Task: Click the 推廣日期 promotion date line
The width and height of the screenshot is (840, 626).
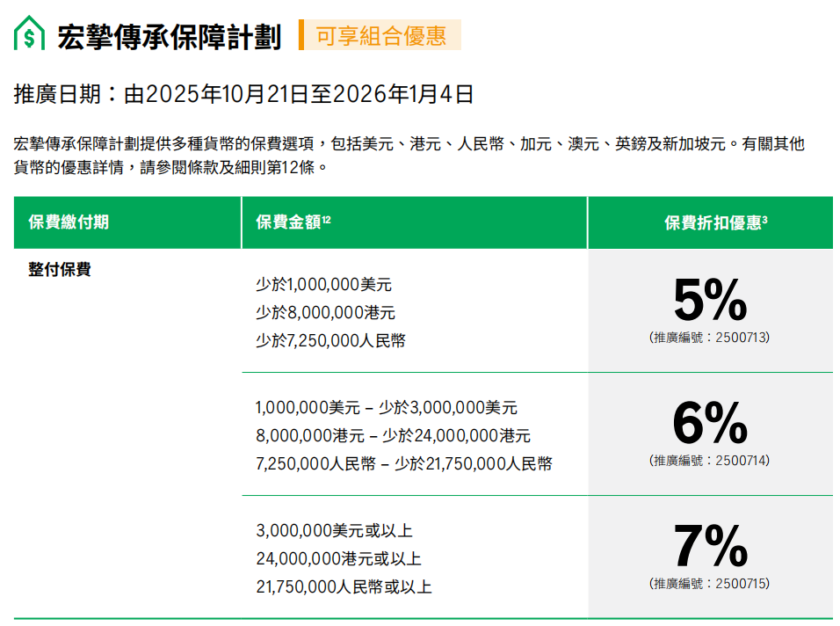Action: [x=244, y=94]
